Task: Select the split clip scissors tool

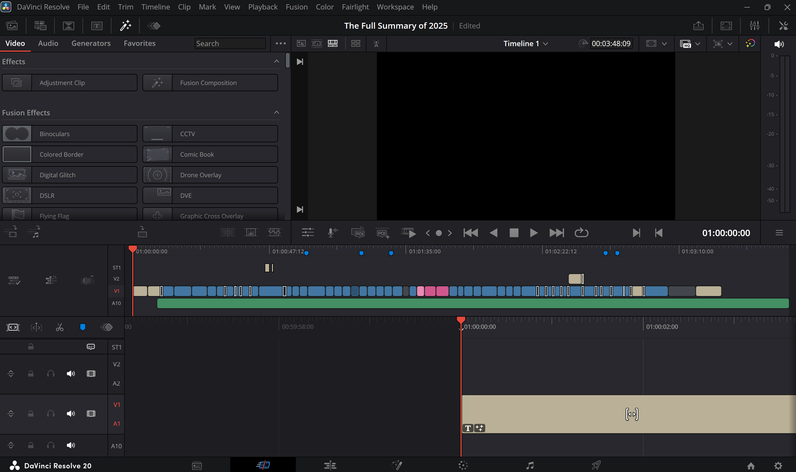Action: tap(60, 327)
